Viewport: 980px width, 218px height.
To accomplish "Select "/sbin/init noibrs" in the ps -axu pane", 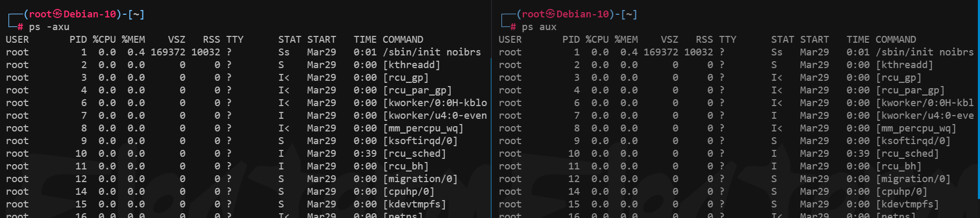I will pyautogui.click(x=432, y=52).
